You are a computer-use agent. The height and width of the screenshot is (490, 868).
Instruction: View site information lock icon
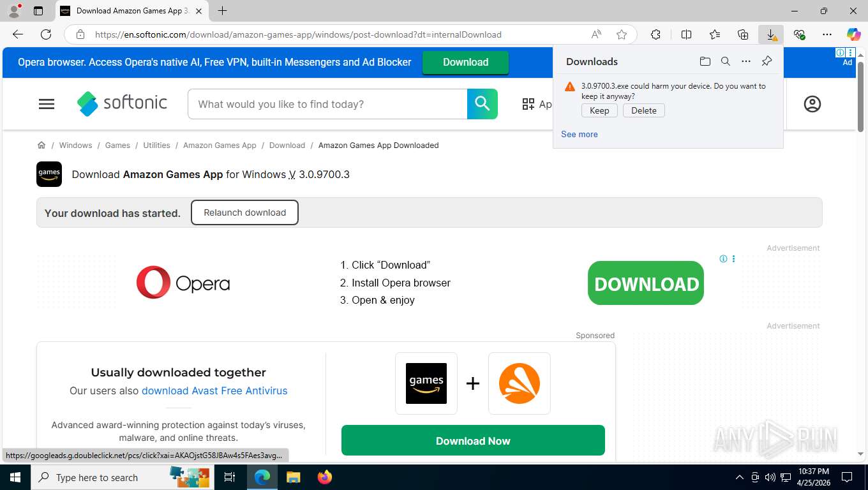click(x=80, y=34)
